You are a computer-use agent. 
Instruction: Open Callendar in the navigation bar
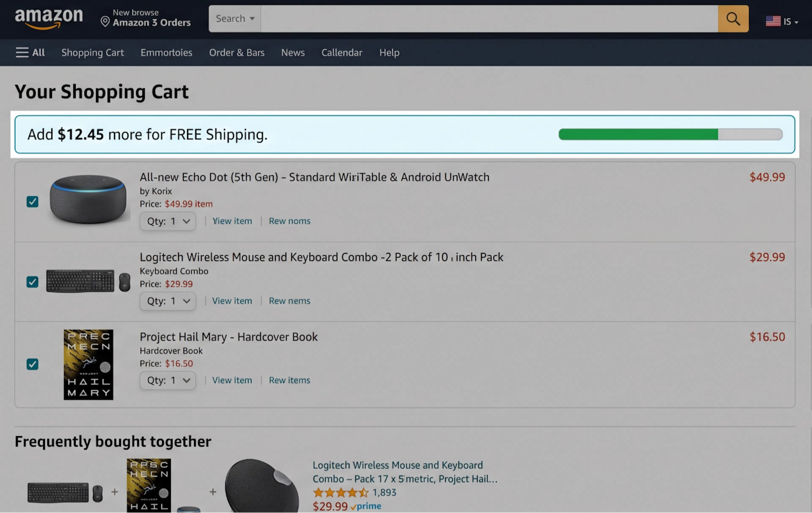[x=342, y=53]
